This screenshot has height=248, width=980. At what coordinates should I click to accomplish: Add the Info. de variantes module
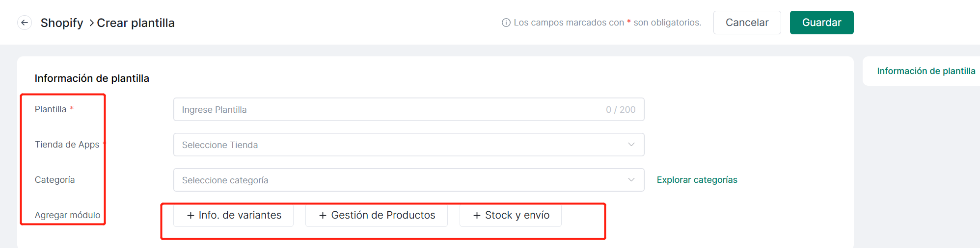click(x=234, y=215)
